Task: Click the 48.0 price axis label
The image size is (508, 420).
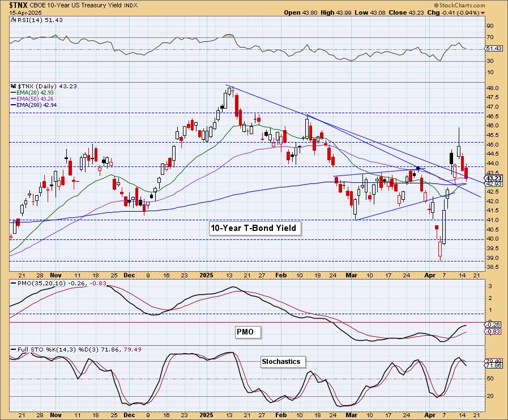Action: click(x=494, y=88)
